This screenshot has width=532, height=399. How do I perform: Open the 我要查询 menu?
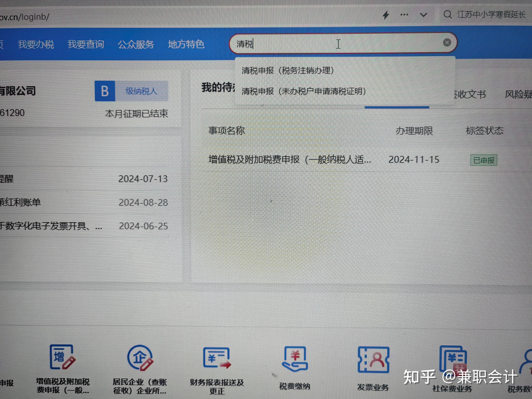86,45
